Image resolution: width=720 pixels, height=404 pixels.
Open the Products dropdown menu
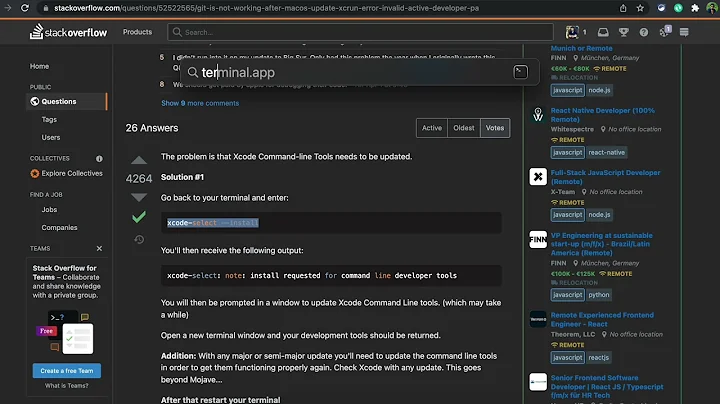[x=137, y=32]
